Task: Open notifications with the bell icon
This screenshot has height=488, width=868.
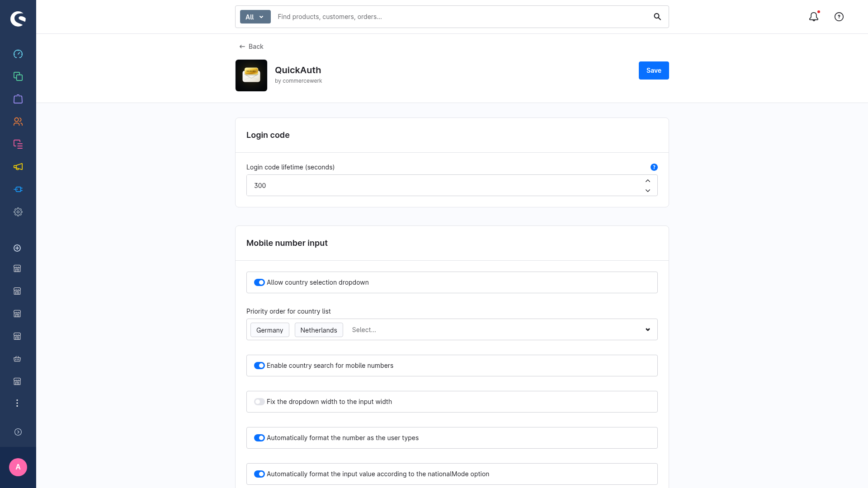Action: (x=814, y=17)
